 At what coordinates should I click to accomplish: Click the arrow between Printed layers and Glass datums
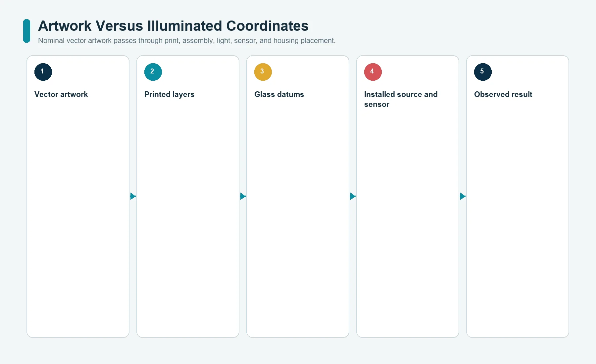(243, 196)
